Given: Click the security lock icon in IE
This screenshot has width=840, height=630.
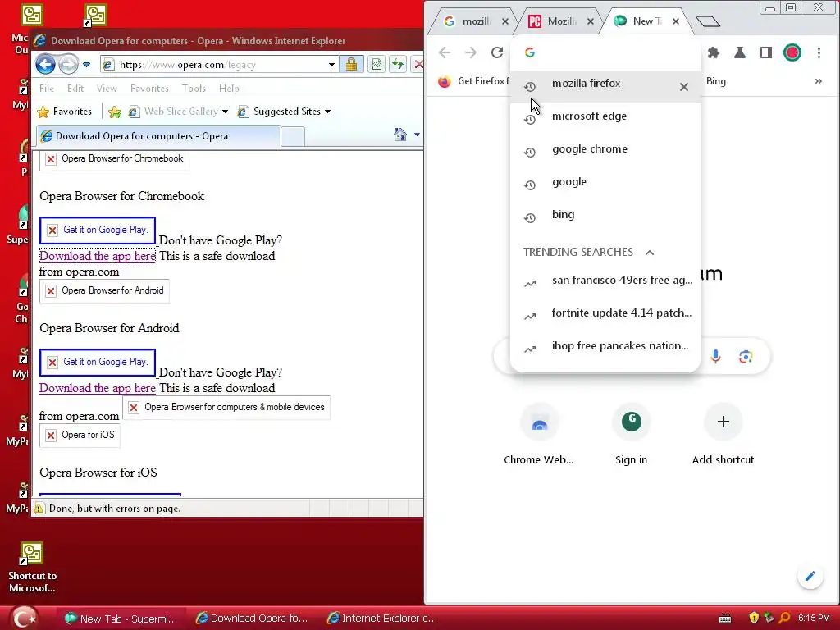Looking at the screenshot, I should click(x=351, y=65).
